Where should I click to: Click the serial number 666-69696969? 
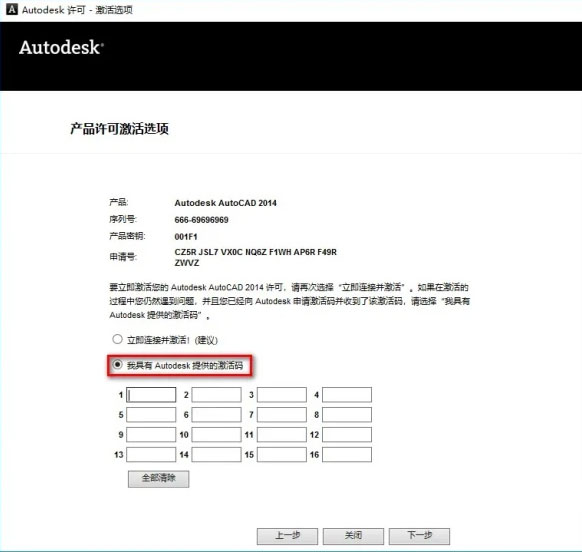[201, 220]
